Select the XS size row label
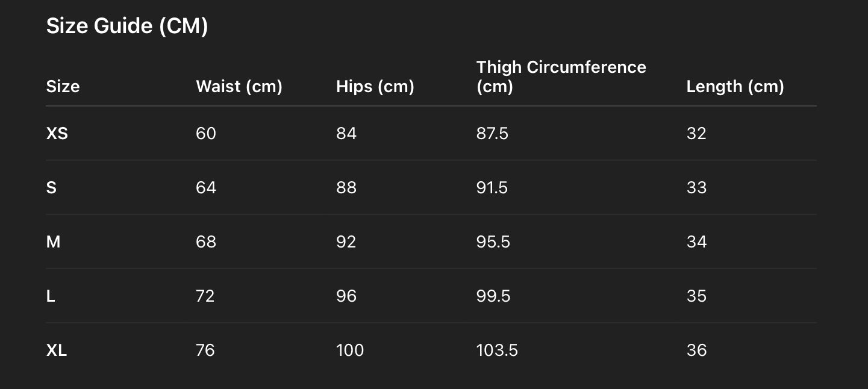The height and width of the screenshot is (389, 868). coord(57,133)
